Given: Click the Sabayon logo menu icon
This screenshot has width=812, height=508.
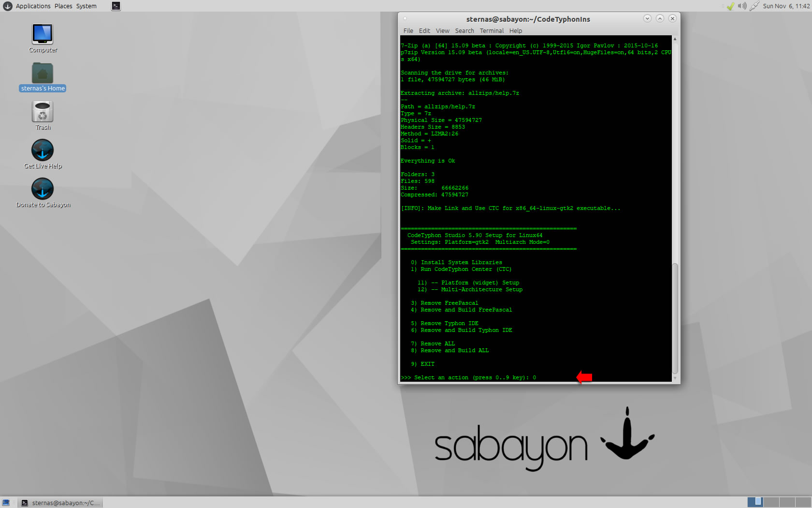Looking at the screenshot, I should 7,6.
